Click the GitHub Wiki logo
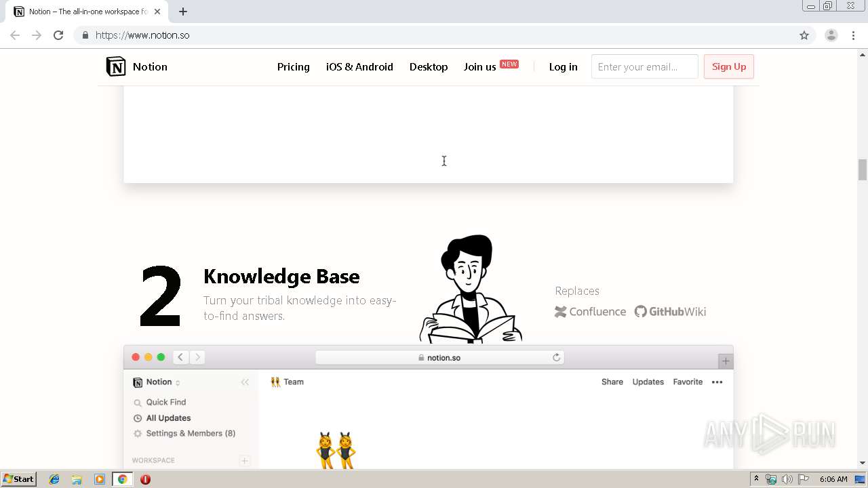This screenshot has height=488, width=868. click(670, 312)
